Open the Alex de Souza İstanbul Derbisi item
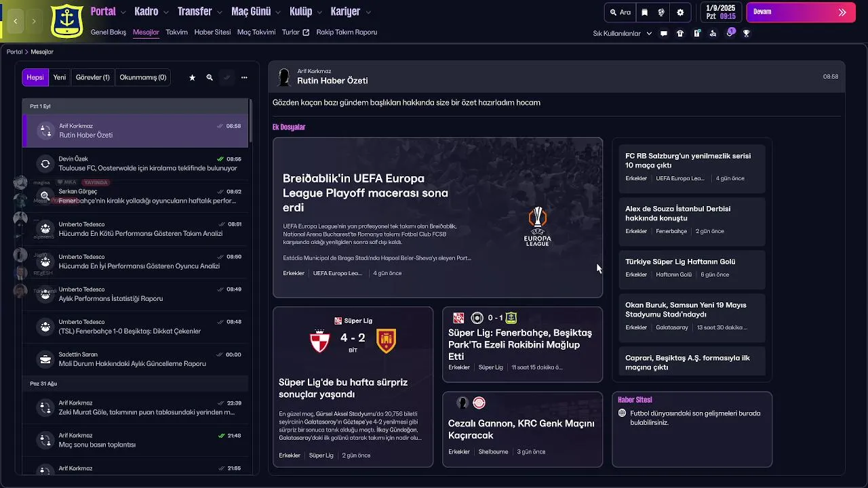This screenshot has height=488, width=868. pyautogui.click(x=692, y=221)
